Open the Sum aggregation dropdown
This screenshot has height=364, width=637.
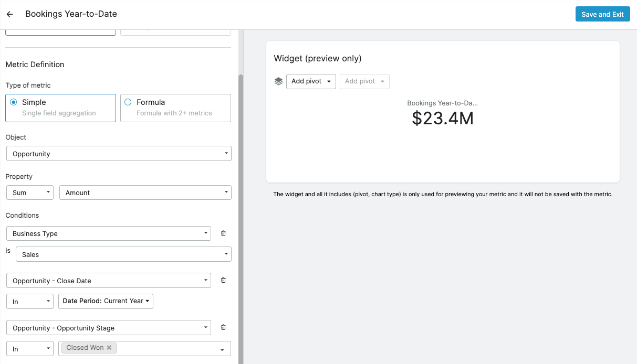[30, 192]
